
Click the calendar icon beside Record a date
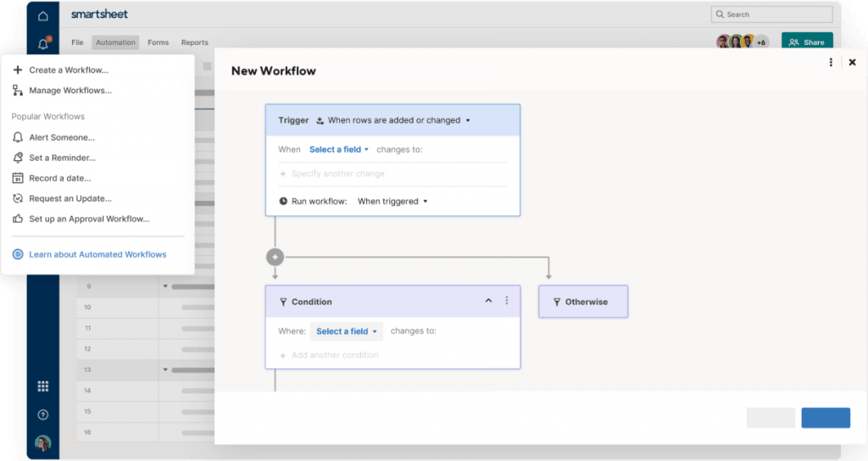point(18,178)
